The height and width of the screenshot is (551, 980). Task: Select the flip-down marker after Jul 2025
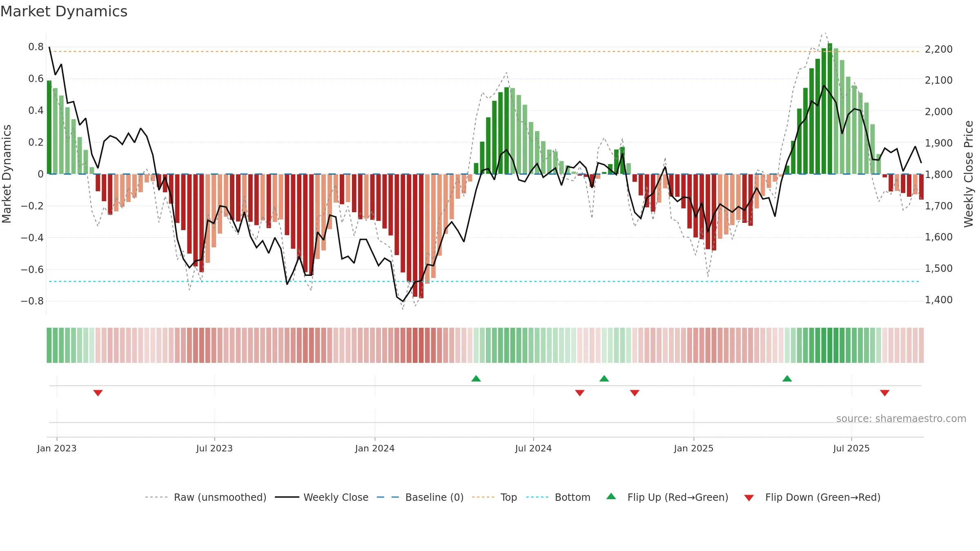885,393
